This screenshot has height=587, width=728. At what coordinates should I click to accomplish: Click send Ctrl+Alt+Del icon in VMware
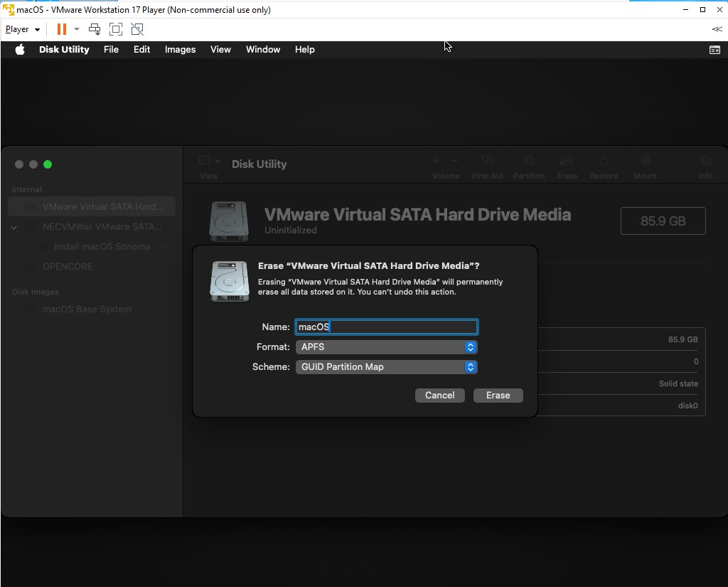[x=95, y=29]
